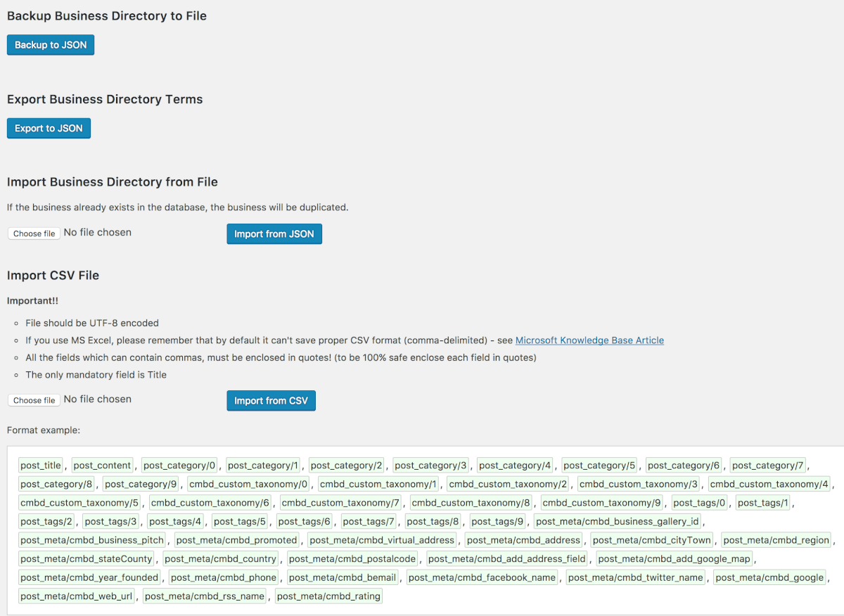This screenshot has height=616, width=844.
Task: Click the post_meta/cmbd_web_url tag
Action: 77,596
